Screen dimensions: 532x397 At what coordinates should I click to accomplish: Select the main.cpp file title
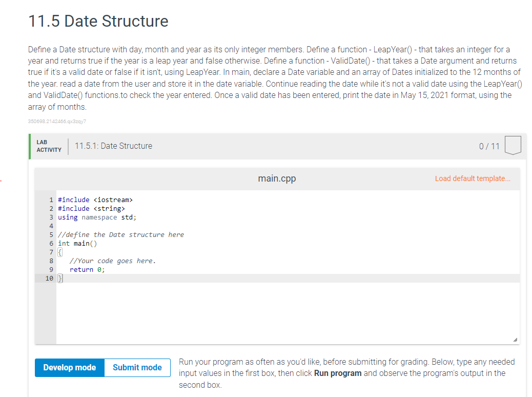click(x=276, y=178)
